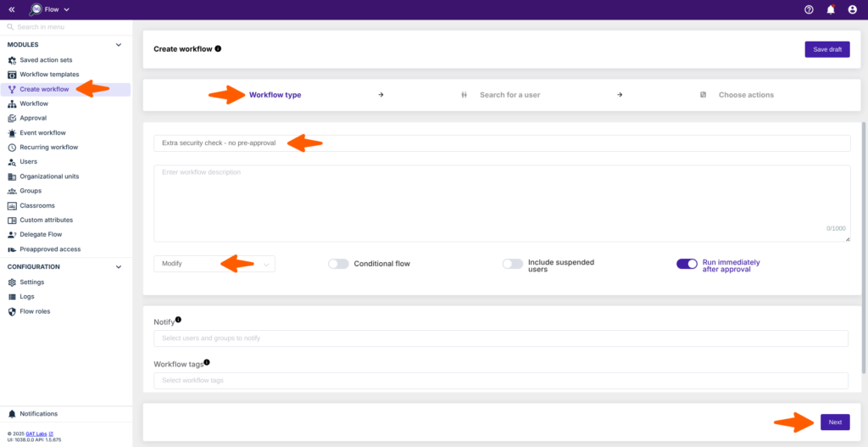Click the search in menu field

pos(66,26)
